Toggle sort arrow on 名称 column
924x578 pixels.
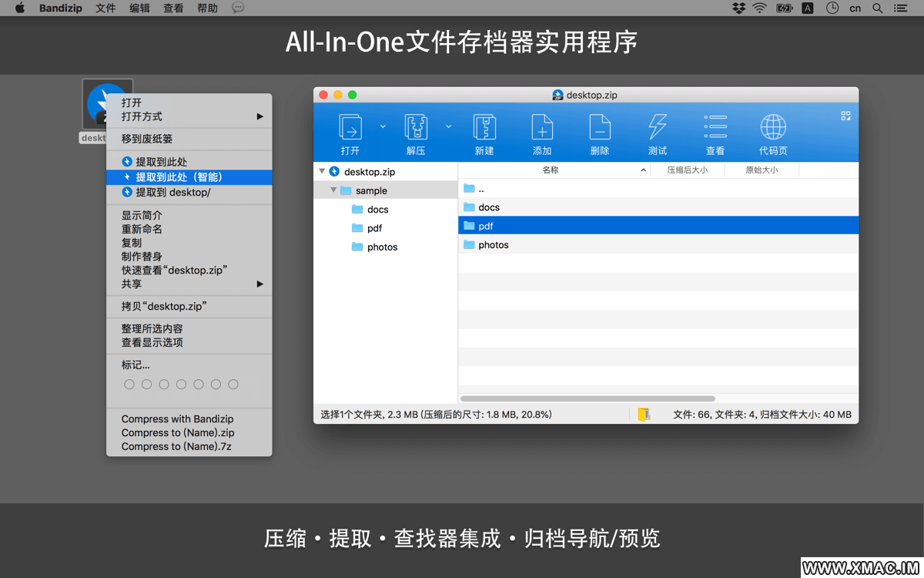643,170
